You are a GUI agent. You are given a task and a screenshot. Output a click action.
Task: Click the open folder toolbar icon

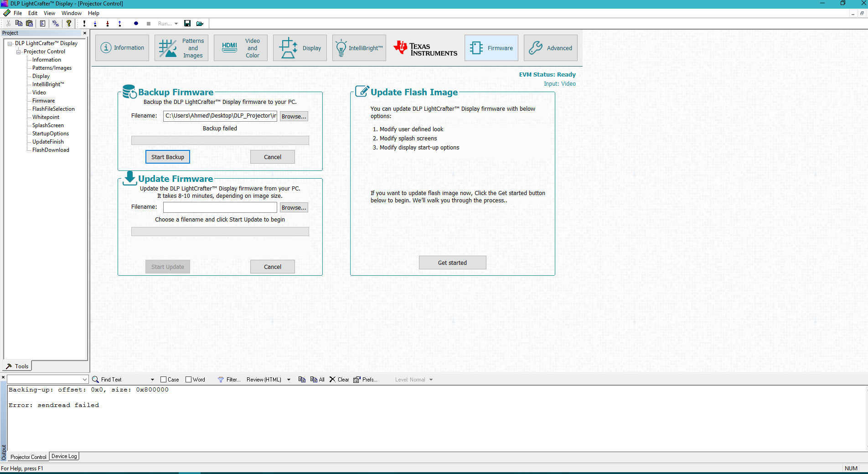point(200,23)
